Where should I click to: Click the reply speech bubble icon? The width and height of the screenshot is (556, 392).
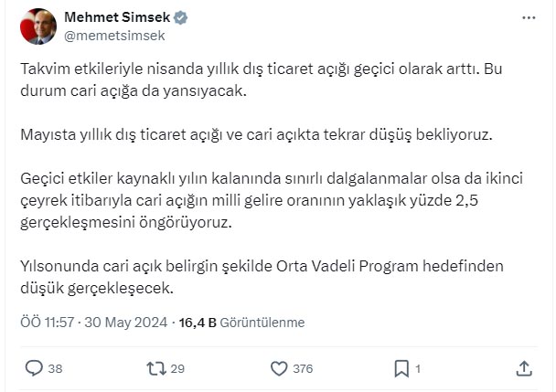[34, 368]
